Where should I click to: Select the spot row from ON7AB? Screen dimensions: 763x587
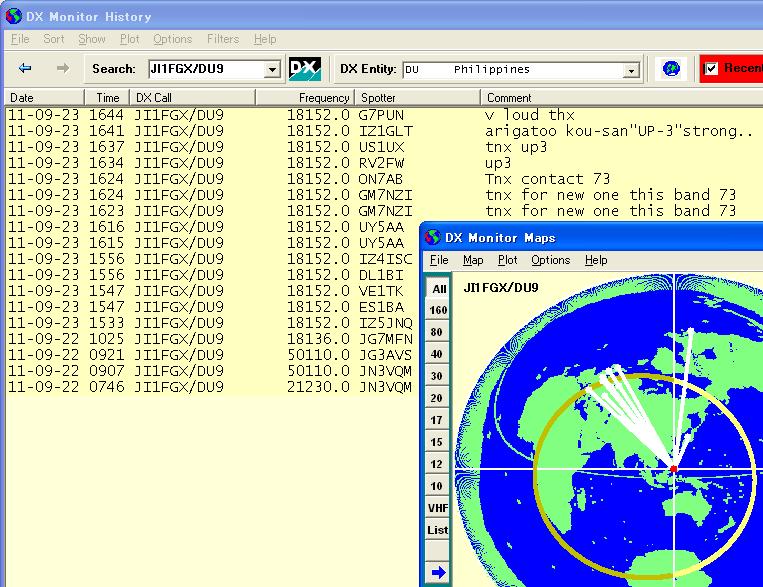(384, 179)
